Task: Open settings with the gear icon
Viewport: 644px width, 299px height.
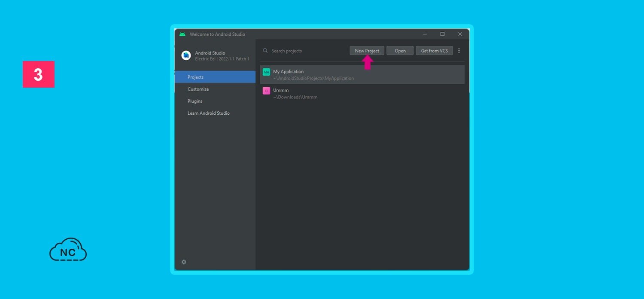Action: point(184,262)
